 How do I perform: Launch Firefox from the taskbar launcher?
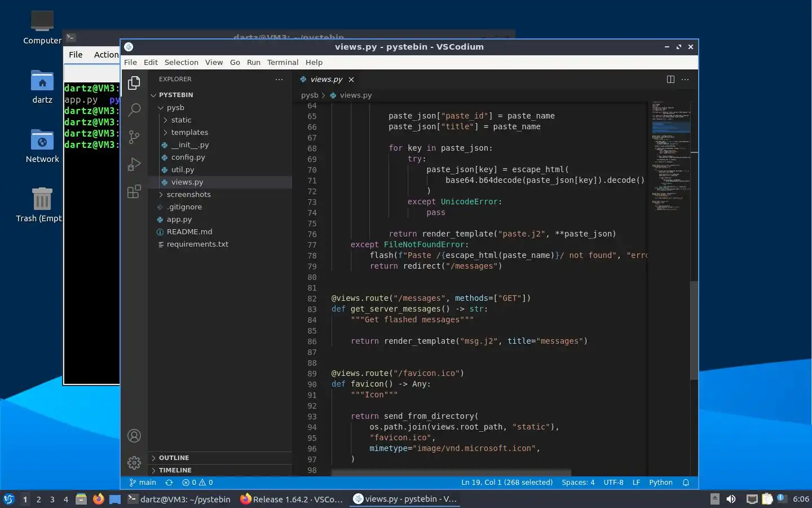tap(98, 499)
